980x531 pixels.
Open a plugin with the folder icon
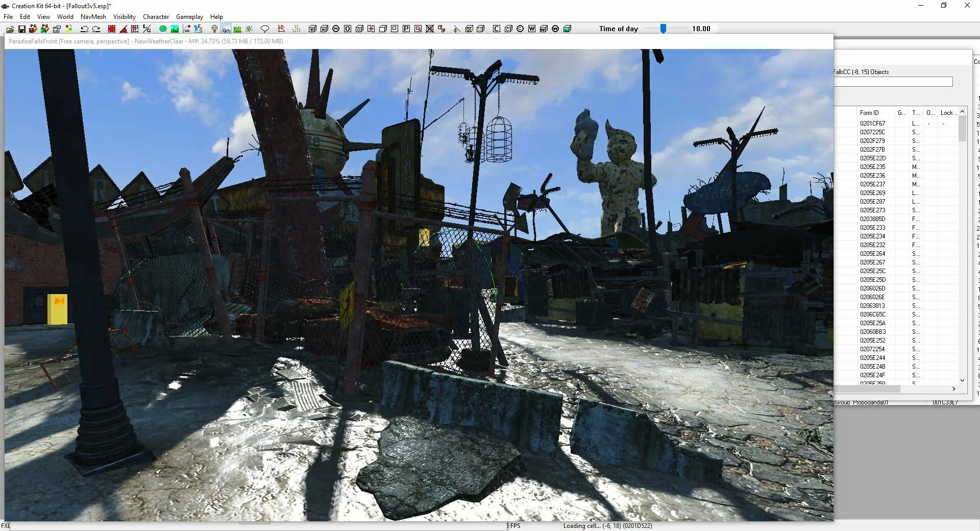pyautogui.click(x=10, y=29)
